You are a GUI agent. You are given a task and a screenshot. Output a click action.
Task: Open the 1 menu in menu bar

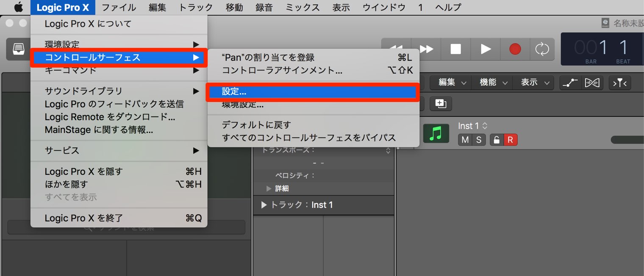pos(420,7)
